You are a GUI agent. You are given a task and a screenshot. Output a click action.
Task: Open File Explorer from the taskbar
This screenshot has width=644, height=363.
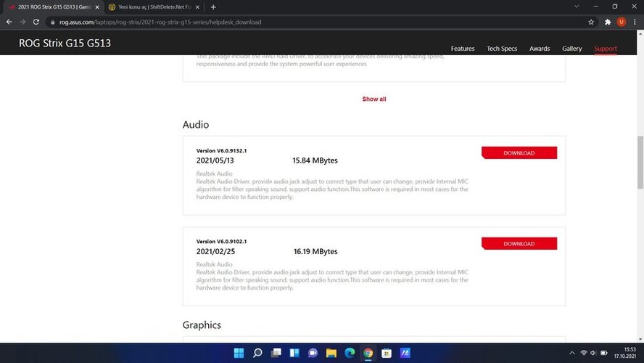point(331,353)
